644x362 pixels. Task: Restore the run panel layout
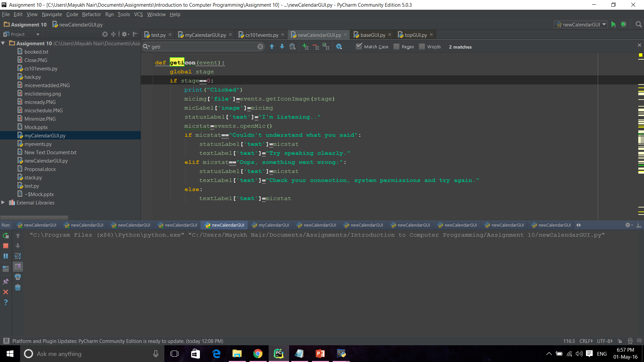6,268
